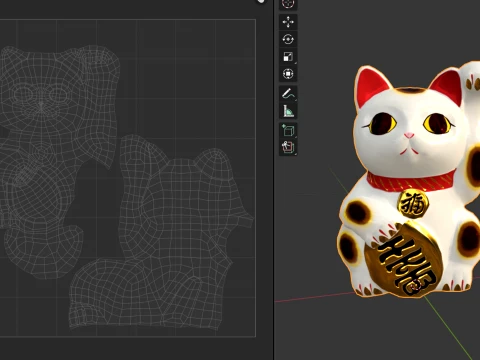
Task: Select the 3D Cursor tool
Action: [288, 4]
